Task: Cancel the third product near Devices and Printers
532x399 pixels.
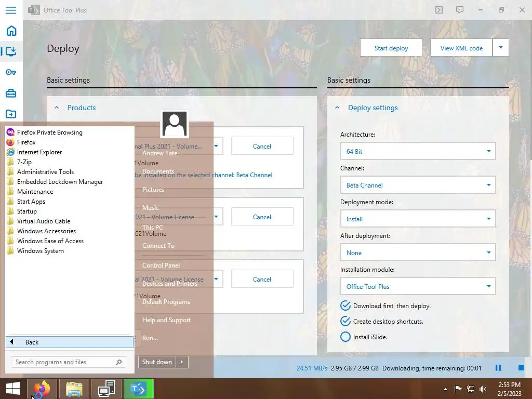Action: click(x=262, y=279)
